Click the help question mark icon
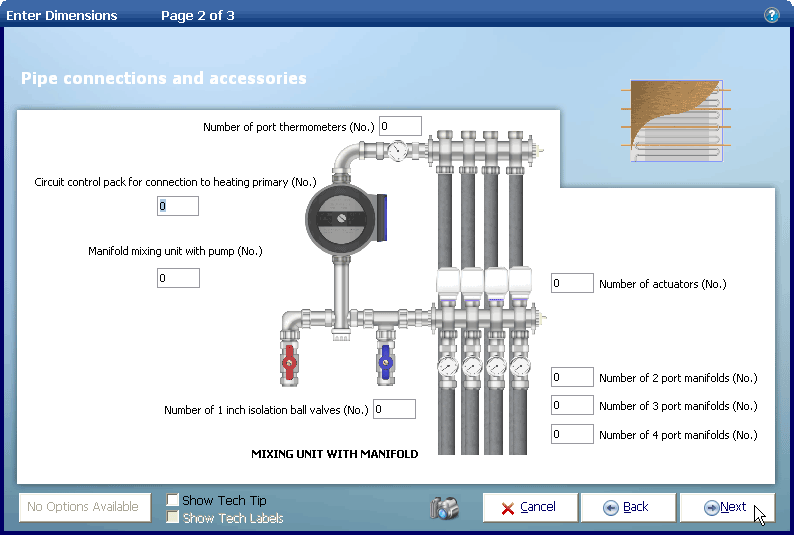 click(771, 15)
